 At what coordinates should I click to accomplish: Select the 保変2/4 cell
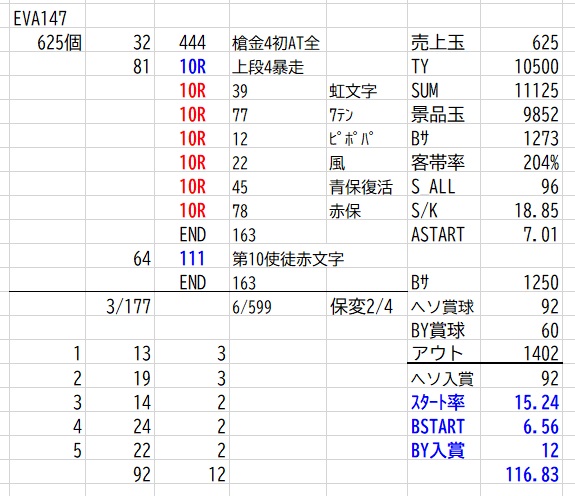(361, 306)
